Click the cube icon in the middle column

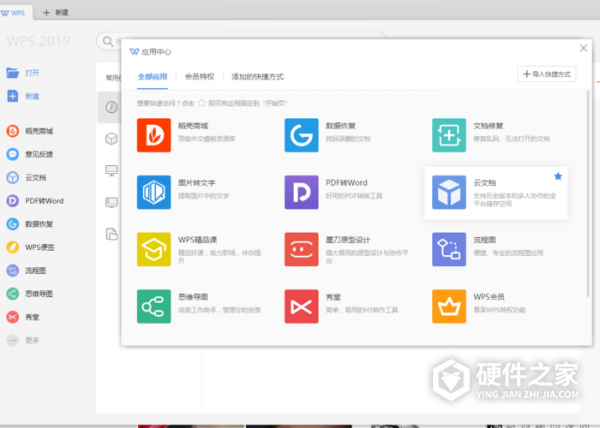[111, 138]
